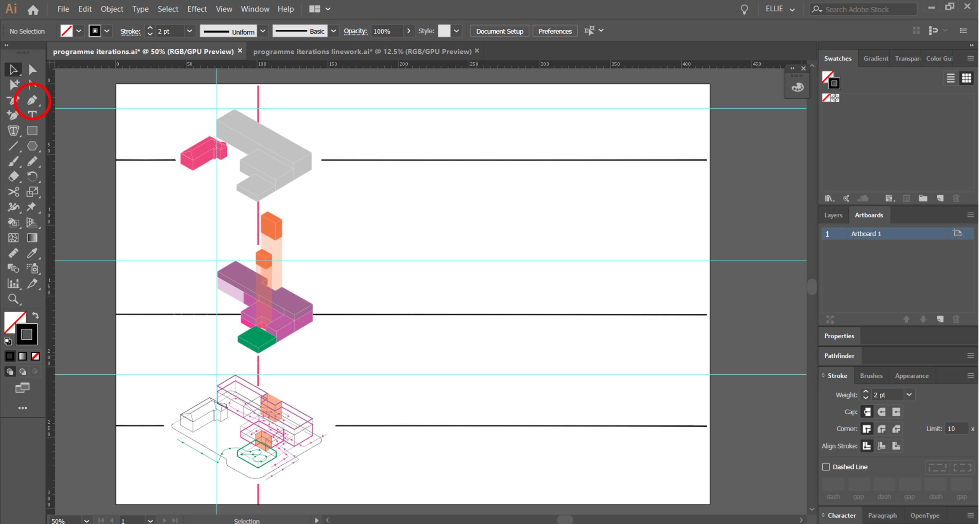The width and height of the screenshot is (980, 524).
Task: Switch swatches to list view
Action: coord(951,78)
